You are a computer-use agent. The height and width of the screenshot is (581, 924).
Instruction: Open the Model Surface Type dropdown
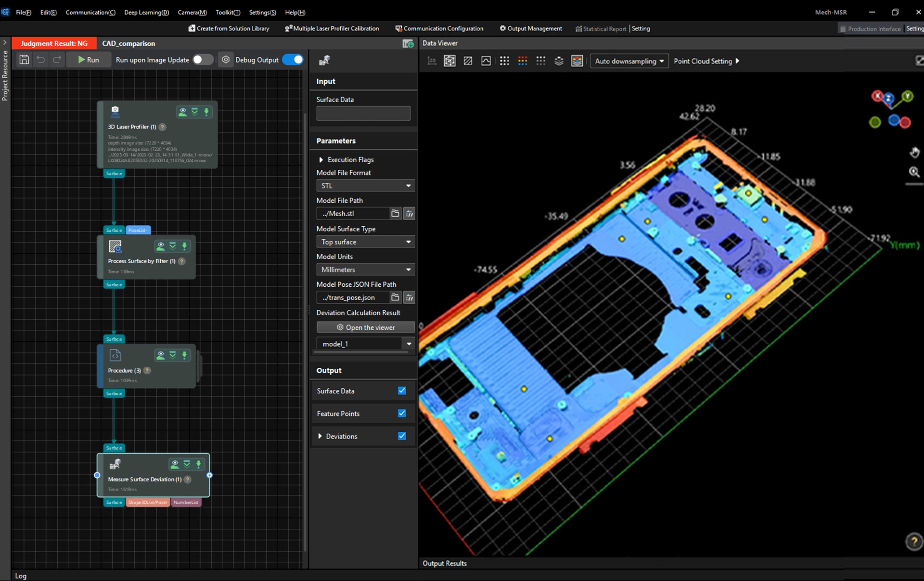click(365, 242)
